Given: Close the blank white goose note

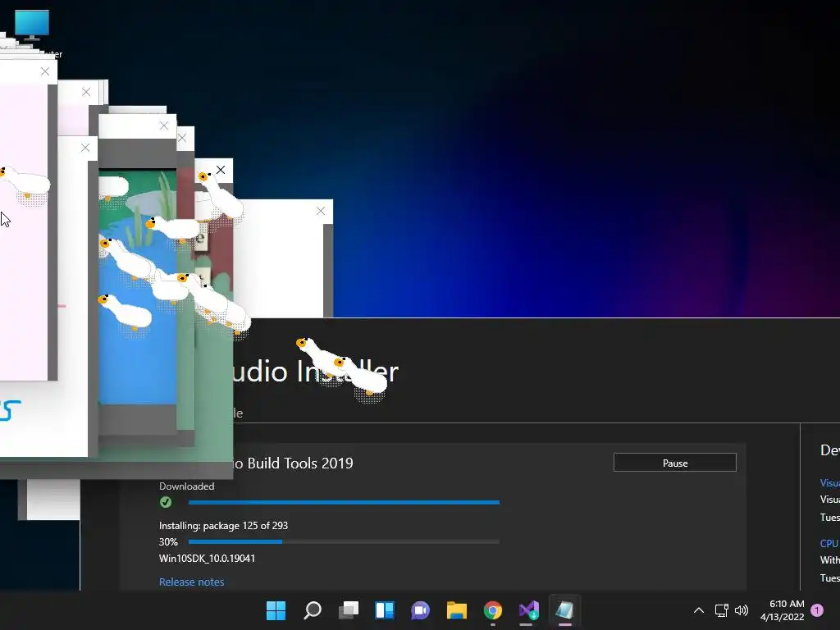Looking at the screenshot, I should (321, 211).
